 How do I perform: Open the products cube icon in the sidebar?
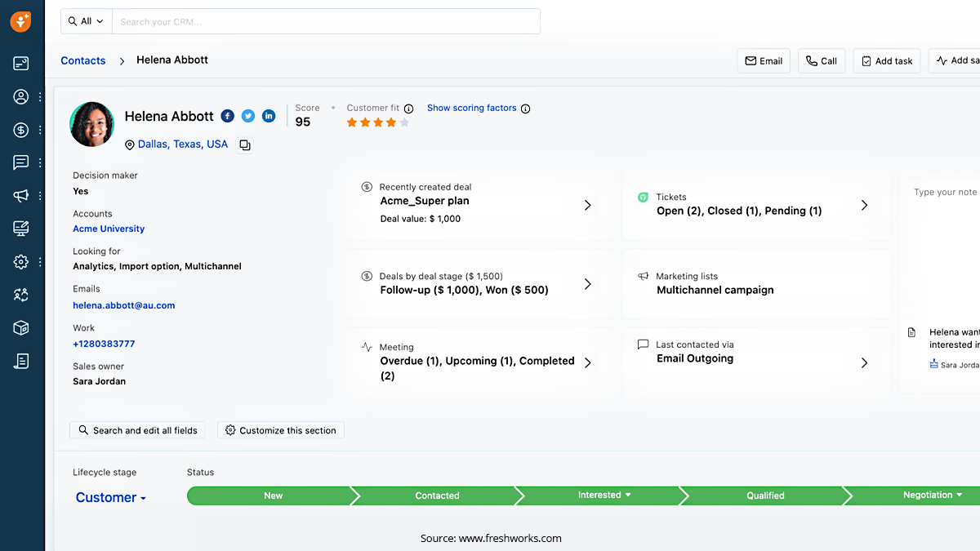21,328
